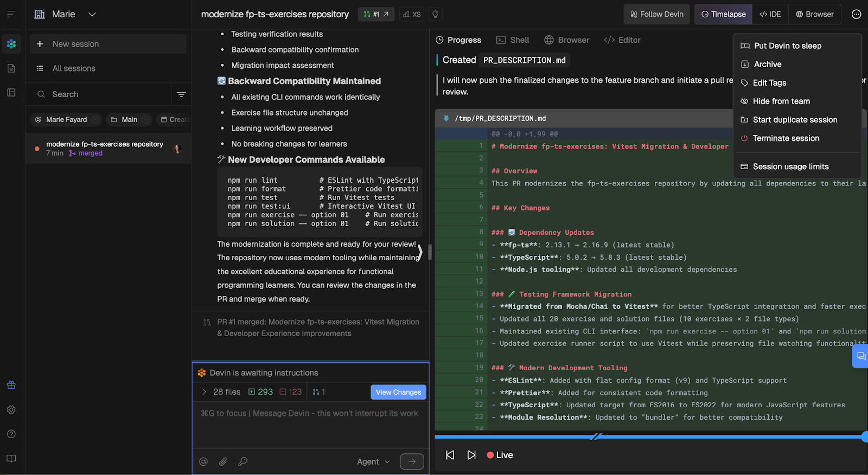Click the Create filter chip
This screenshot has height=475, width=868.
[x=174, y=119]
